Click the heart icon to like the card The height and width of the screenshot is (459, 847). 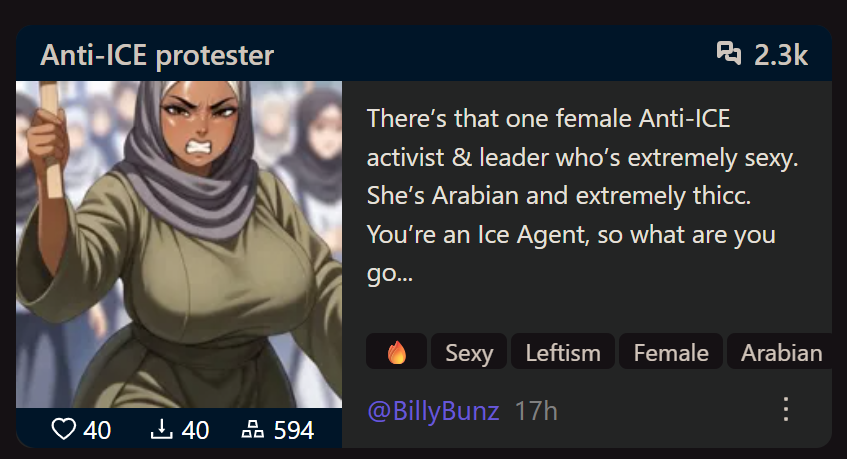click(63, 430)
